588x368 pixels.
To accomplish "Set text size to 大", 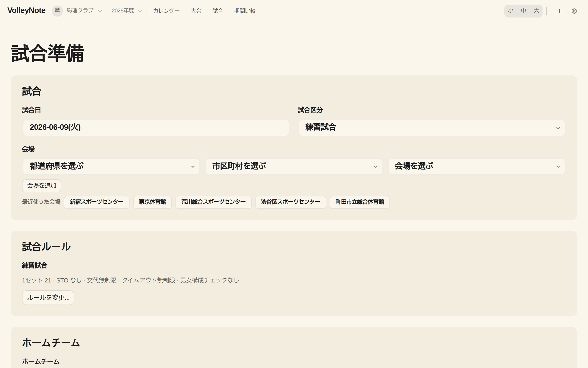I will click(x=536, y=11).
